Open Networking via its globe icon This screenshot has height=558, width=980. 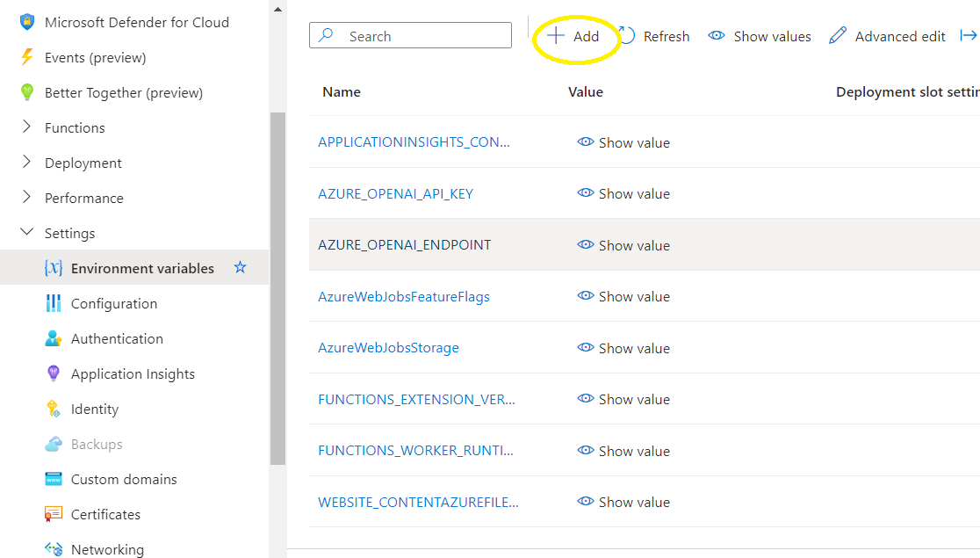pyautogui.click(x=53, y=549)
